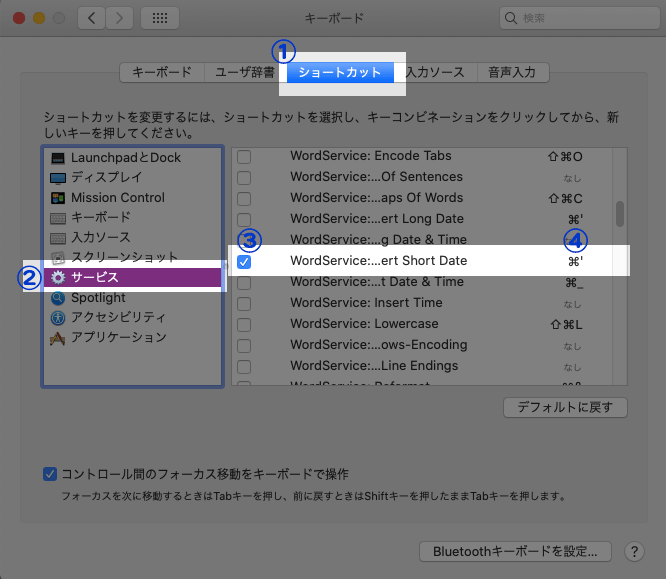
Task: Click the サービス gear icon
Action: click(58, 277)
